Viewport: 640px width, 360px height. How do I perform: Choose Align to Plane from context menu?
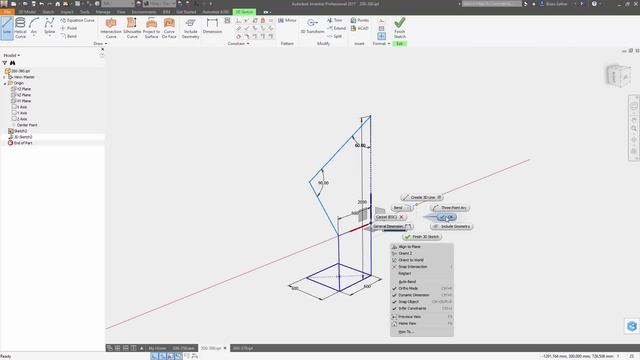[x=422, y=247]
